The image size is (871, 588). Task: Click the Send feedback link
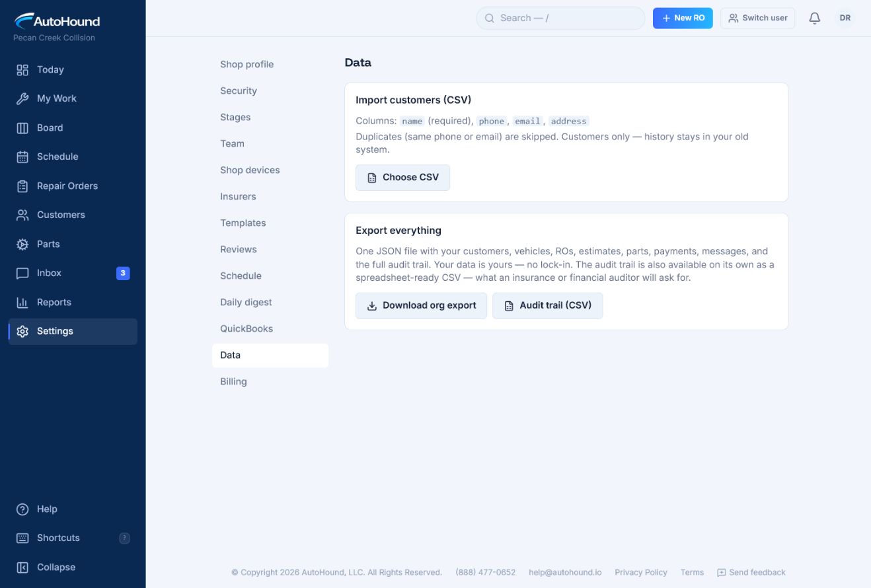751,573
